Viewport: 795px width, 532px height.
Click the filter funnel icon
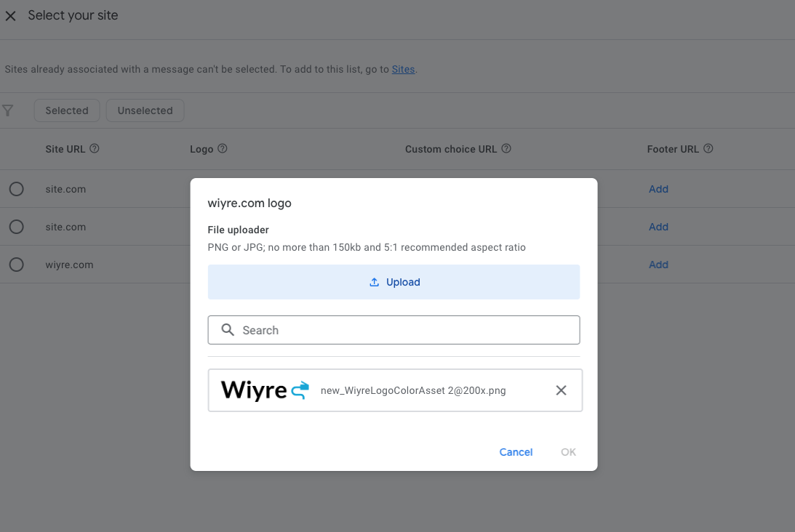[7, 110]
